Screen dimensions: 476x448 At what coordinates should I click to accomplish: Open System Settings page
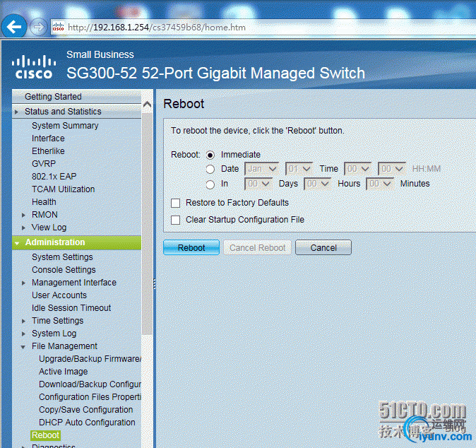[62, 257]
